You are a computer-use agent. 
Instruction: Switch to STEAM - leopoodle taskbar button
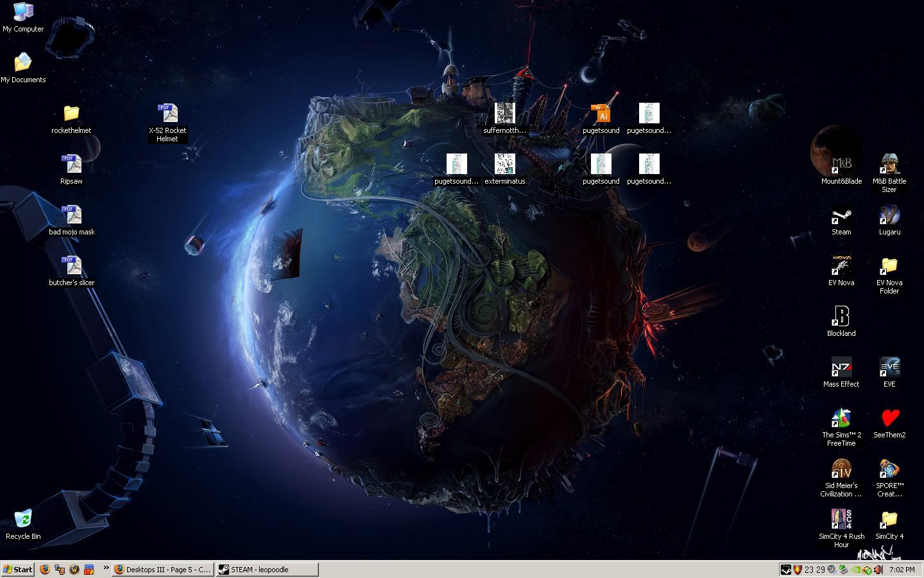point(267,570)
